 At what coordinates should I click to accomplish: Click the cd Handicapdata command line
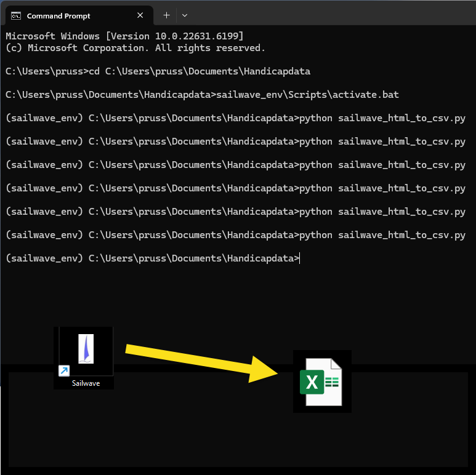point(158,71)
